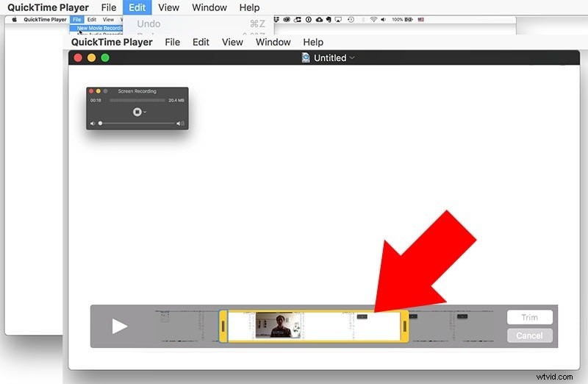Open Help in menu bar directly above Untitled window

coord(313,42)
